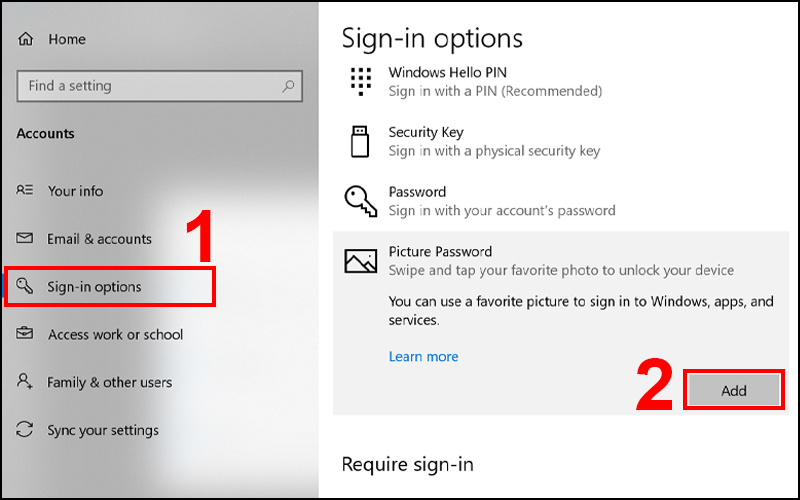
Task: Open Family & other users page
Action: (x=109, y=382)
